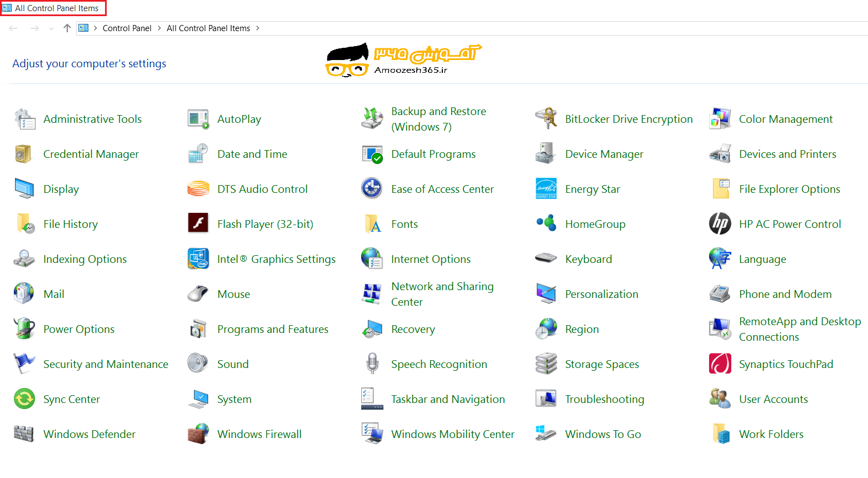This screenshot has height=478, width=868.
Task: Open the Troubleshooting link
Action: coord(605,399)
